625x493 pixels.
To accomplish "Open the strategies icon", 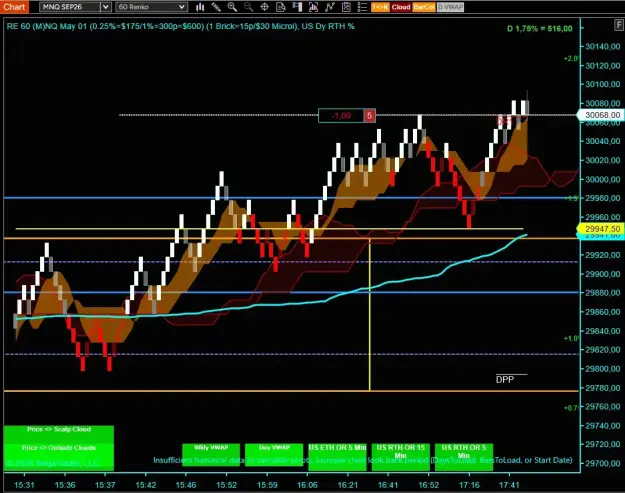I will coord(346,7).
